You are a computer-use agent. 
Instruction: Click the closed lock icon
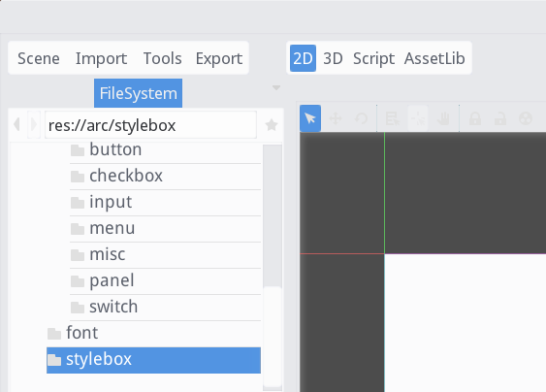[475, 118]
